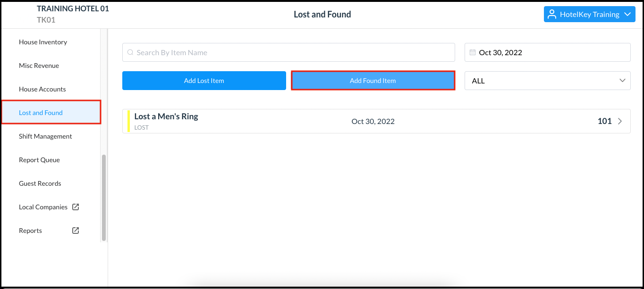Switch to House Inventory section
This screenshot has width=644, height=289.
(x=43, y=41)
